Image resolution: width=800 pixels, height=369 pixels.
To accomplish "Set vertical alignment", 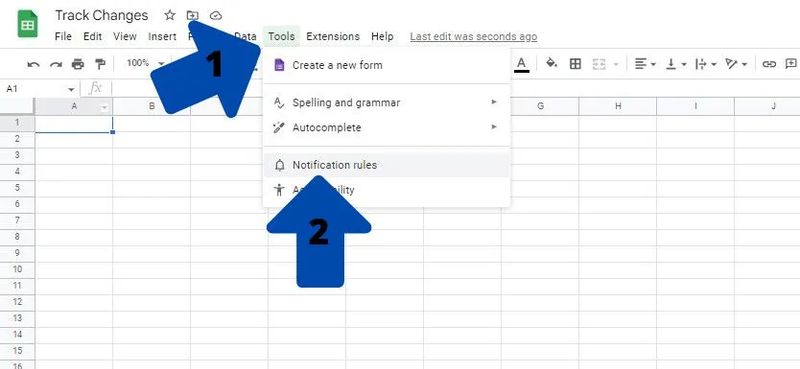I will click(671, 64).
